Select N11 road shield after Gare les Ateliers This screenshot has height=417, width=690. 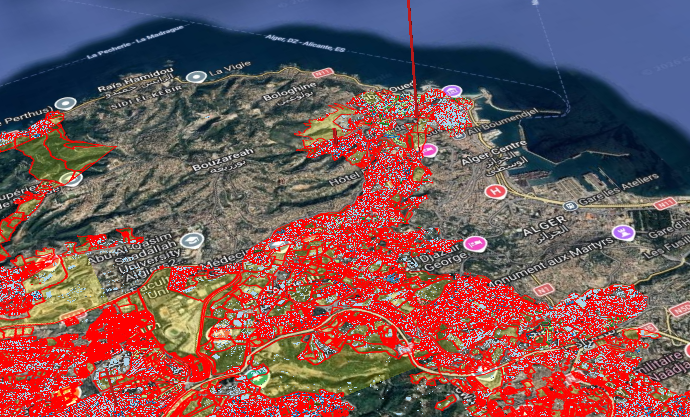(x=665, y=204)
